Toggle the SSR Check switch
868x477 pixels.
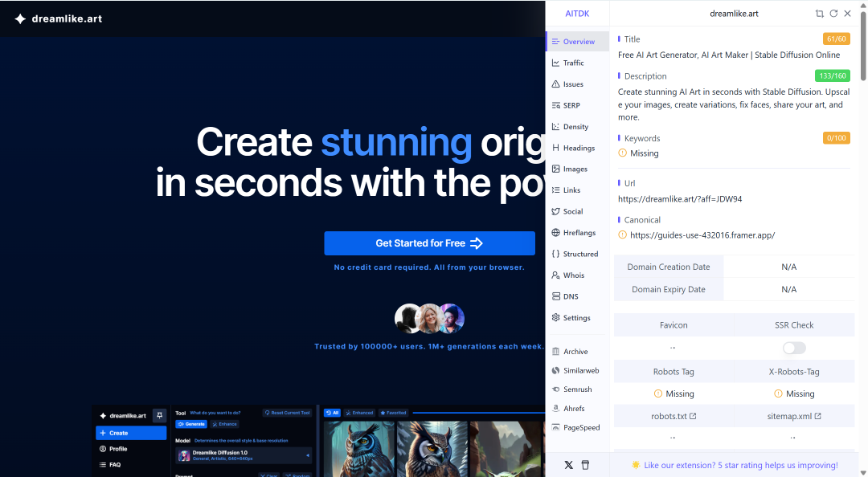point(794,348)
